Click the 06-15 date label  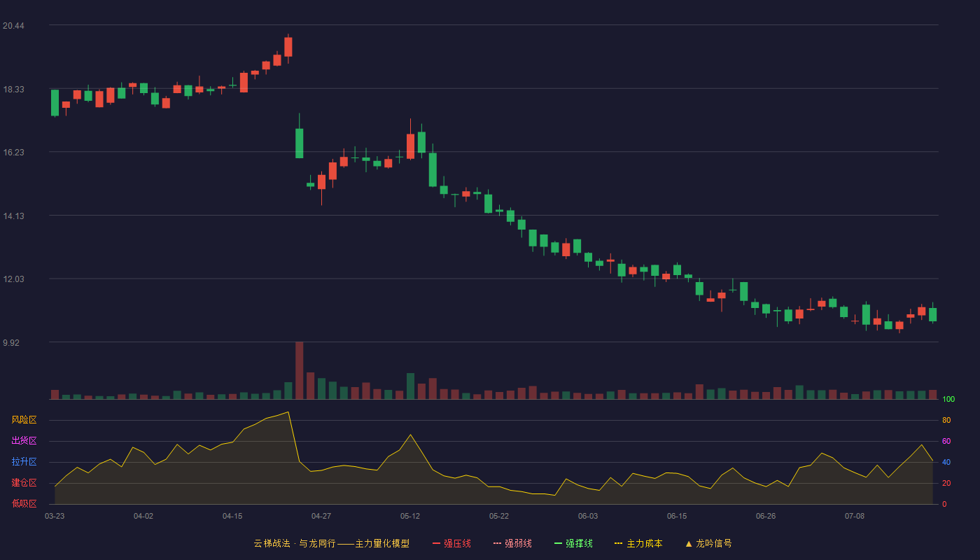tap(677, 516)
